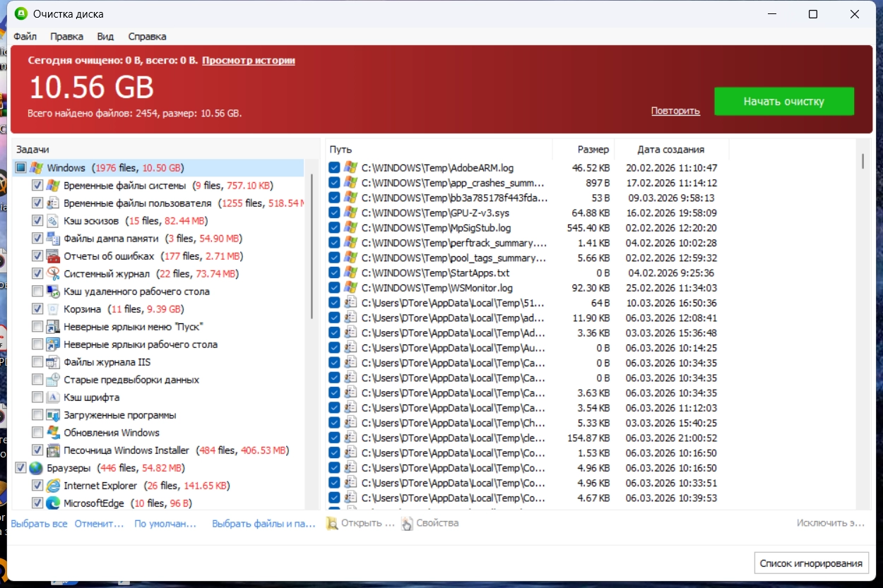Click the Корзина recycle bin icon
Image resolution: width=883 pixels, height=588 pixels.
(x=53, y=309)
